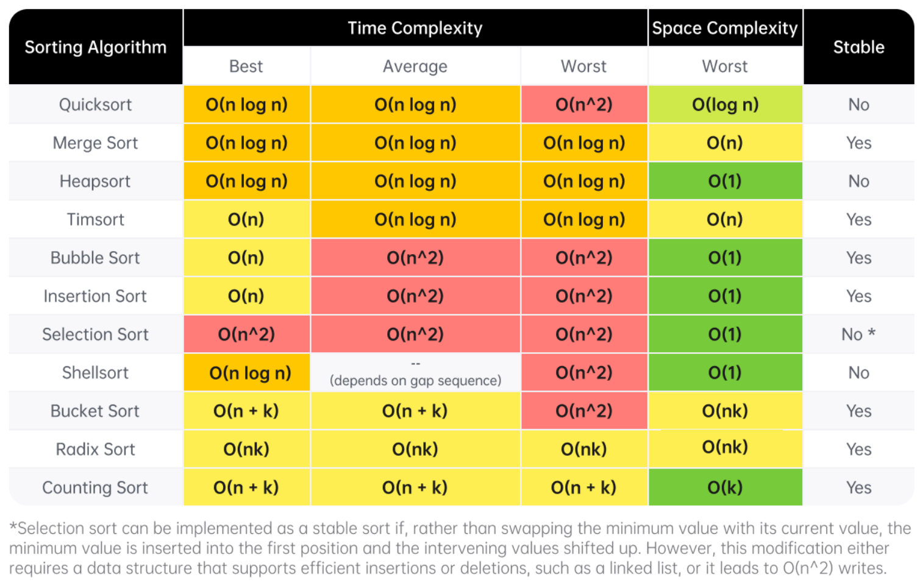920x588 pixels.
Task: Select Heapsort's green O(1) space cell
Action: [x=725, y=182]
